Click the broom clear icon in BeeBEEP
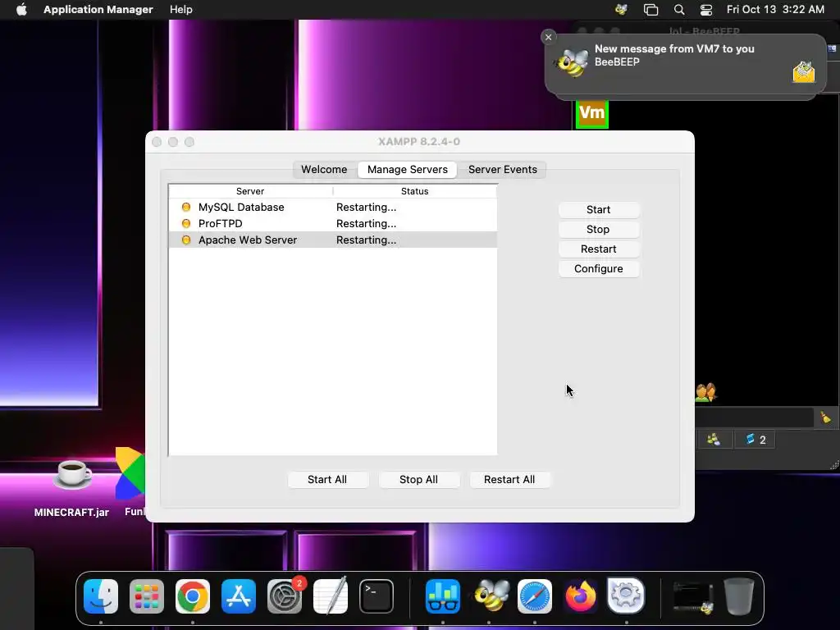The height and width of the screenshot is (630, 840). click(825, 418)
